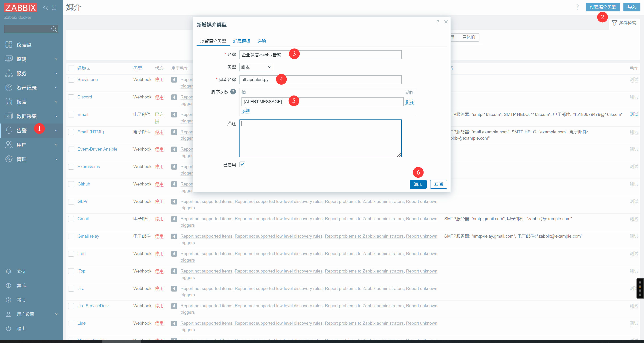This screenshot has width=644, height=343.
Task: Click the 退出 sign out icon
Action: 8,328
